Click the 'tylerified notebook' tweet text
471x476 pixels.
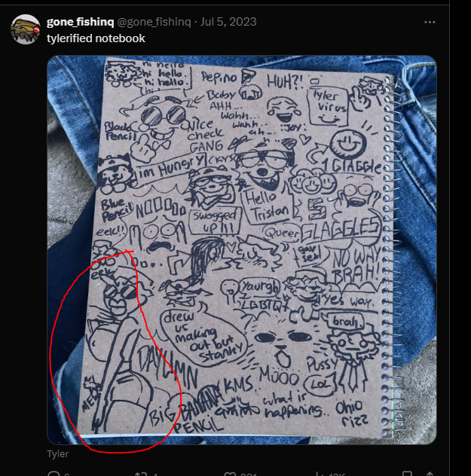click(x=96, y=38)
